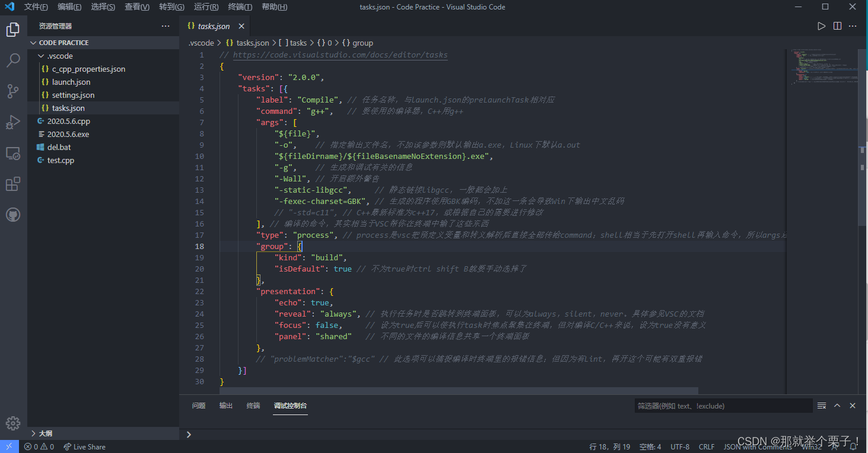Change indentation via 空格: 4
The image size is (868, 453).
(650, 446)
